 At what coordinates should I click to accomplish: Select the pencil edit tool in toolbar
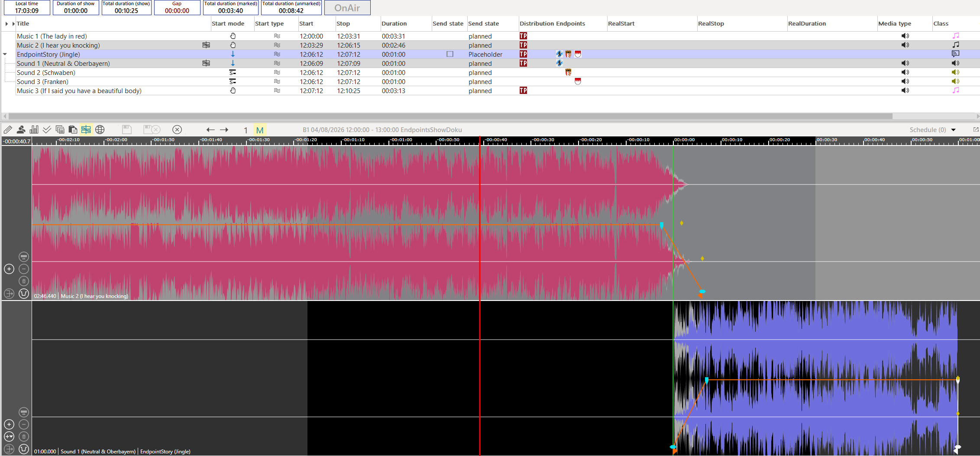pyautogui.click(x=8, y=129)
